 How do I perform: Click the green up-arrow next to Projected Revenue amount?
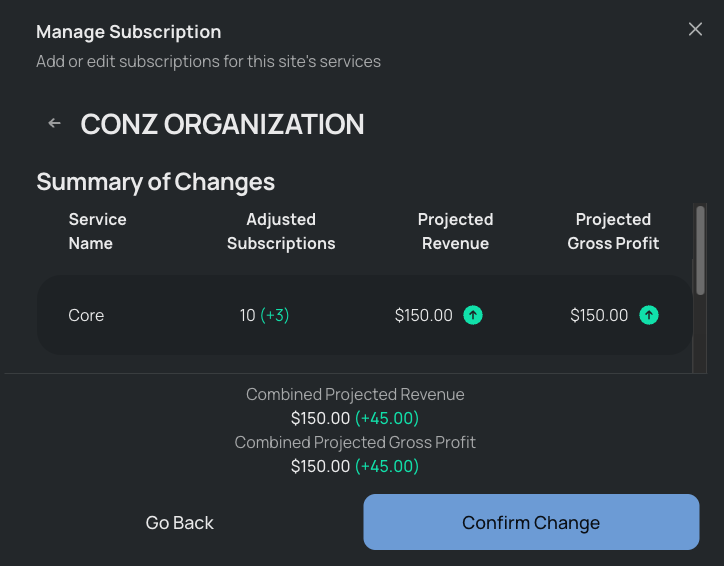pos(473,315)
